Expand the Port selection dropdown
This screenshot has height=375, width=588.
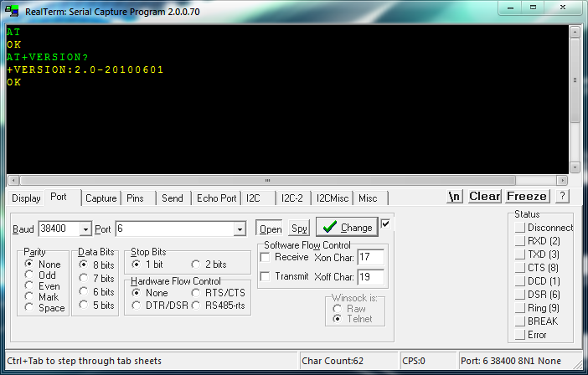pos(240,229)
